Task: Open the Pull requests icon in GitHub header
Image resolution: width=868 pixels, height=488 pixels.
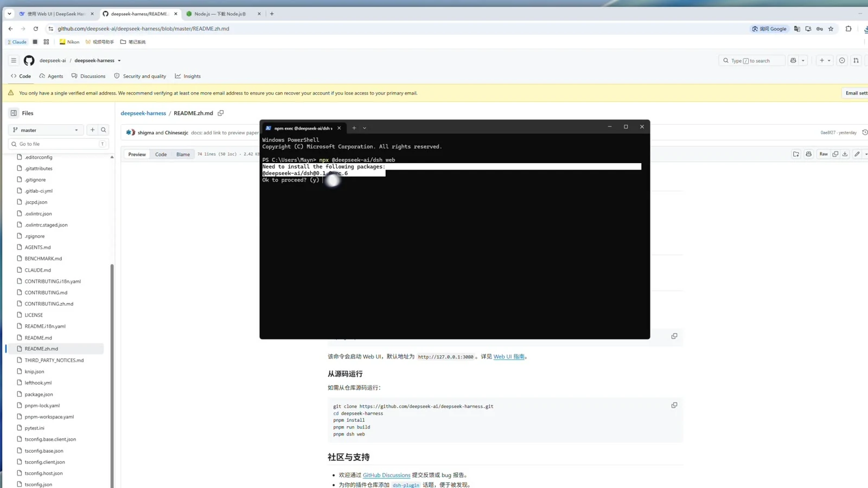Action: tap(856, 60)
